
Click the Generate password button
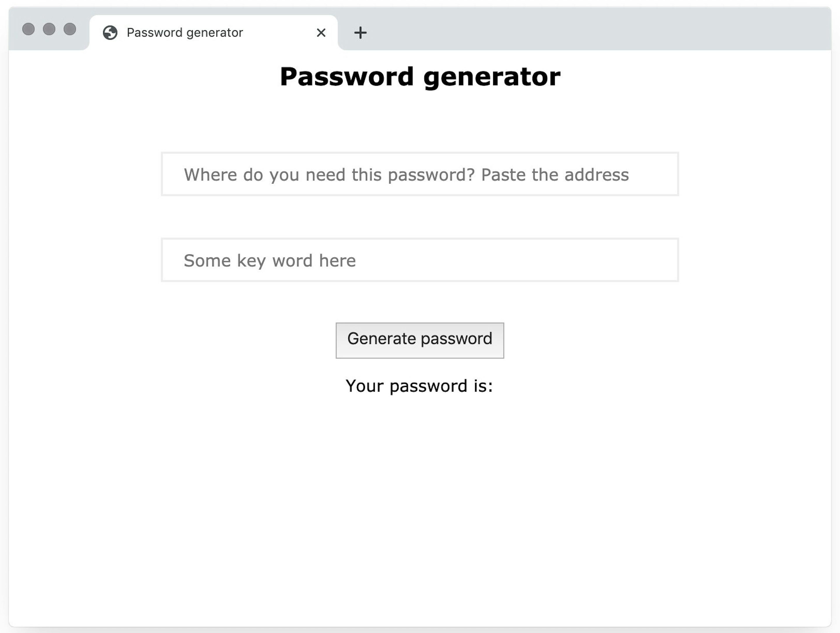pos(420,340)
